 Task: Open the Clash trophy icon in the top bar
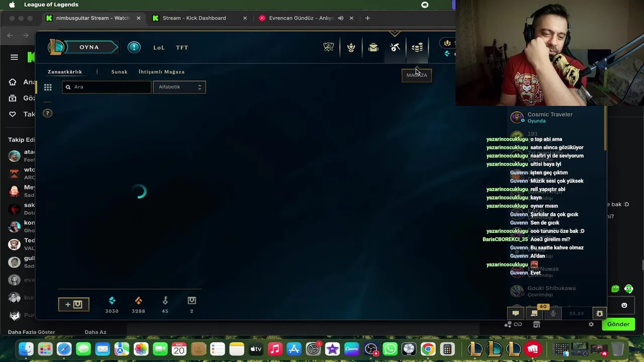pos(329,47)
